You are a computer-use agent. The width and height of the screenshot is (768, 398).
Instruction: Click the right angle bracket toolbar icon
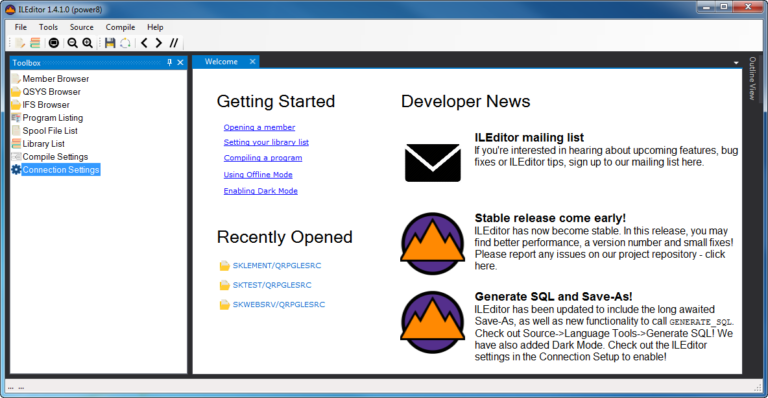pyautogui.click(x=159, y=43)
